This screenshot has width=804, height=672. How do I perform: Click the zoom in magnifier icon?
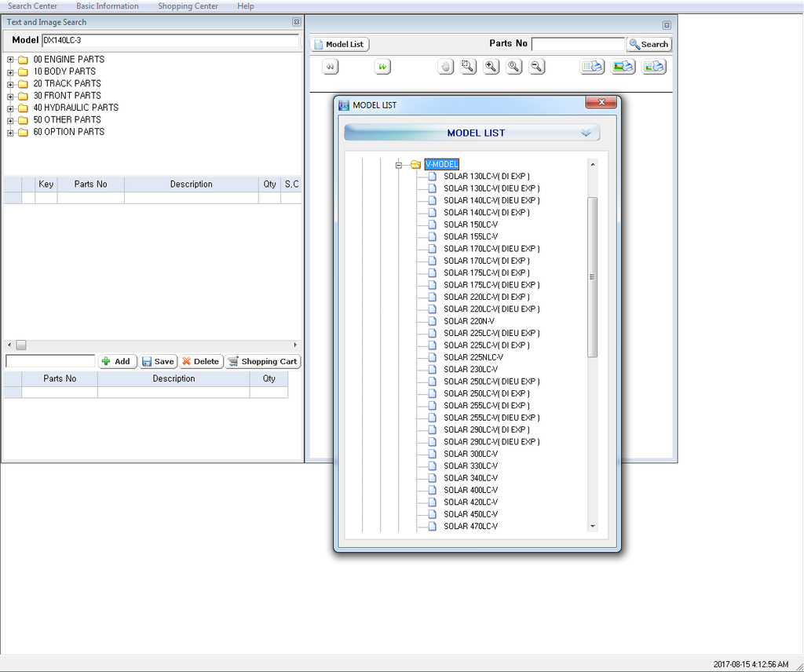pos(492,67)
